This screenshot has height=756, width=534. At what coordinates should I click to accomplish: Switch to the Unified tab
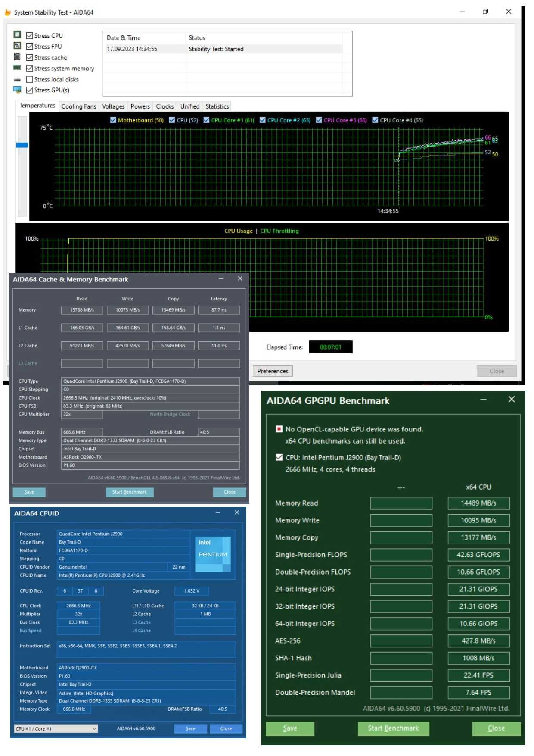pos(190,106)
